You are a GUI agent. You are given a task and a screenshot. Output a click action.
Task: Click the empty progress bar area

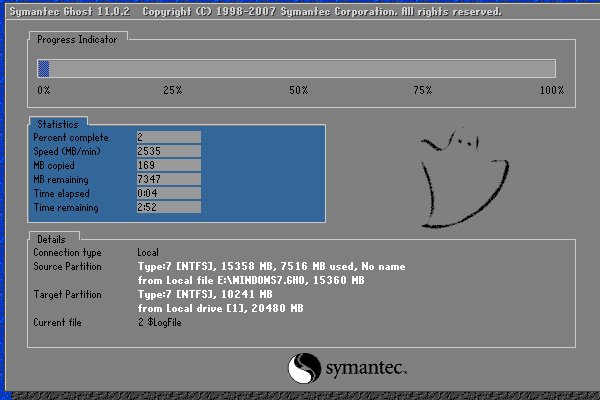click(302, 69)
